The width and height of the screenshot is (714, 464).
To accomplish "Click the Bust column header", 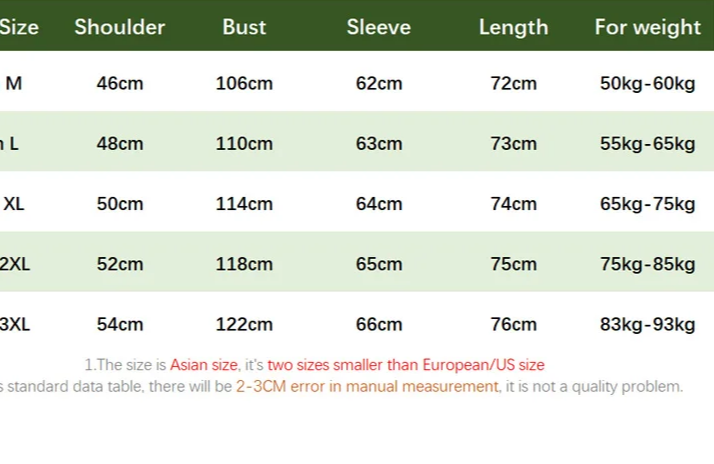I will tap(244, 27).
